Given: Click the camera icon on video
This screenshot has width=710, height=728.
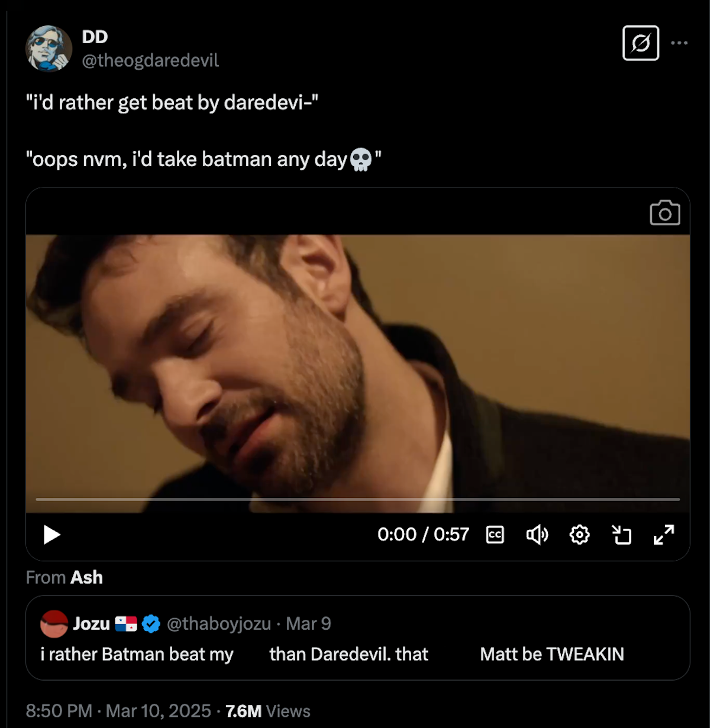Looking at the screenshot, I should [665, 213].
